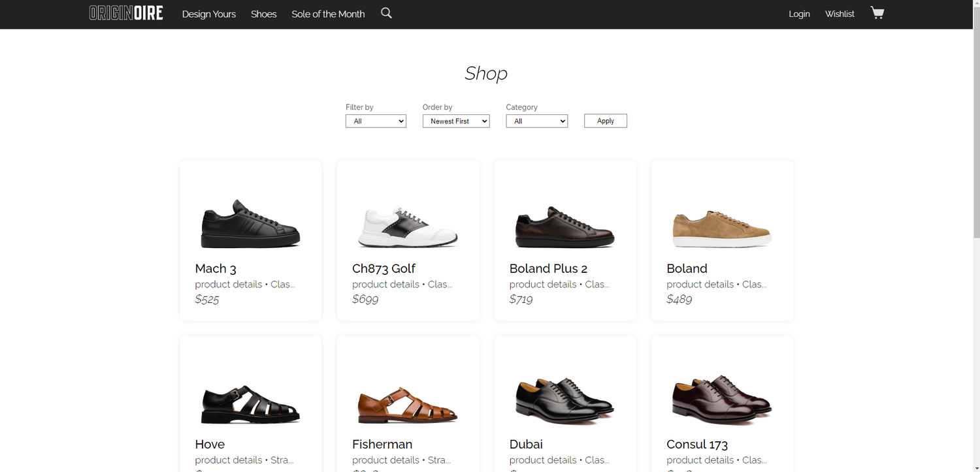Click the Hove product title

click(x=210, y=444)
